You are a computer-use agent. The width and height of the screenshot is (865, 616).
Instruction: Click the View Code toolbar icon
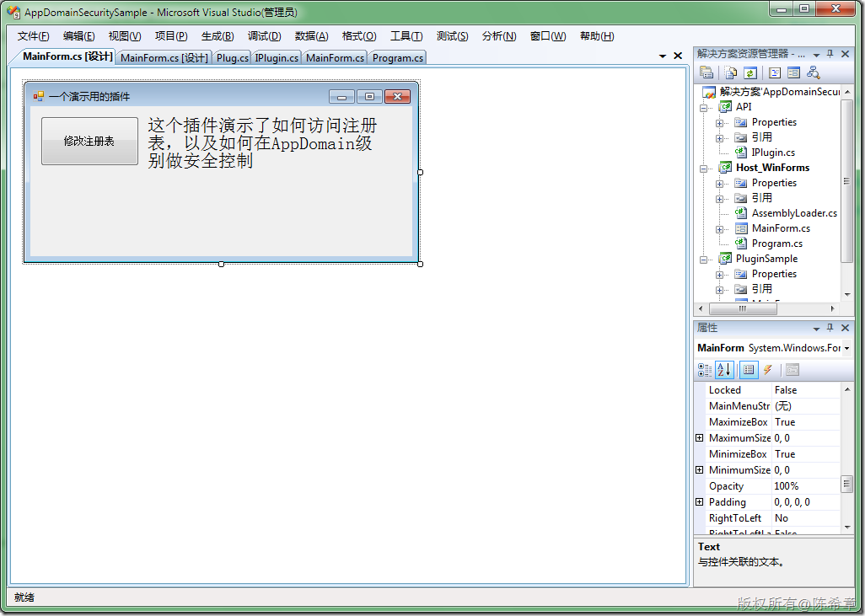point(775,72)
